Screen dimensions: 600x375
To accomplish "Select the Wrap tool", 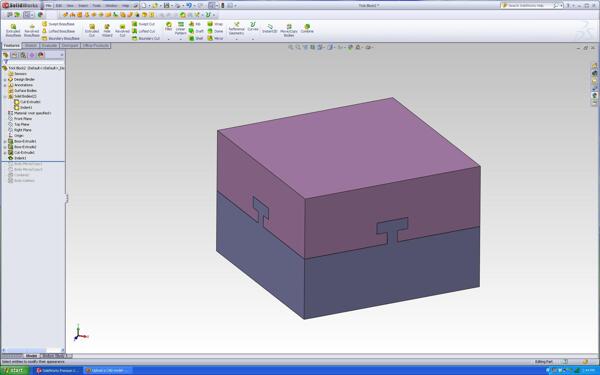I will 215,24.
